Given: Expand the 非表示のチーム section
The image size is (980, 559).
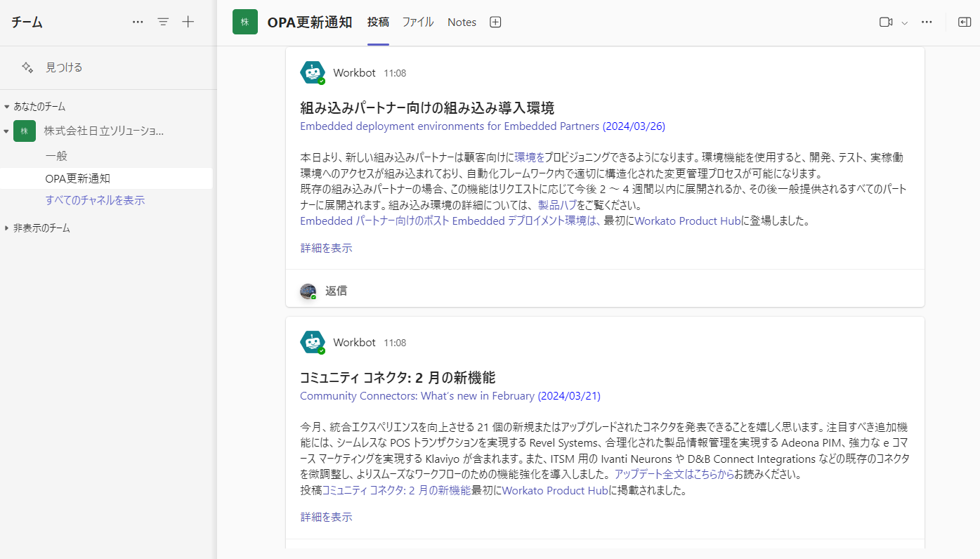Looking at the screenshot, I should pos(7,228).
